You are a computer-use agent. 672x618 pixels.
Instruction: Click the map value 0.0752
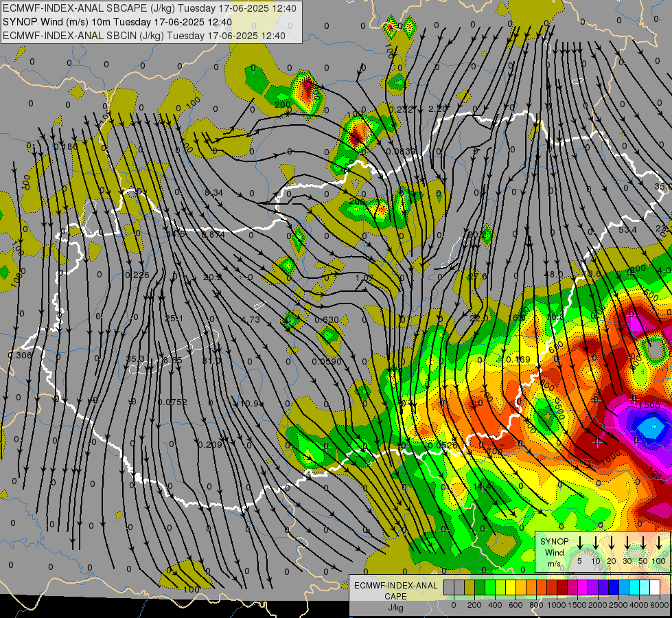point(172,402)
